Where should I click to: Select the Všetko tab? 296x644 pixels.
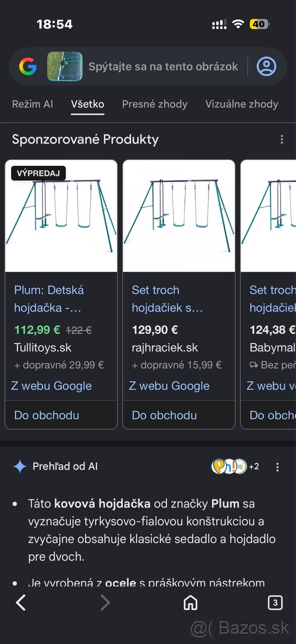click(x=88, y=104)
